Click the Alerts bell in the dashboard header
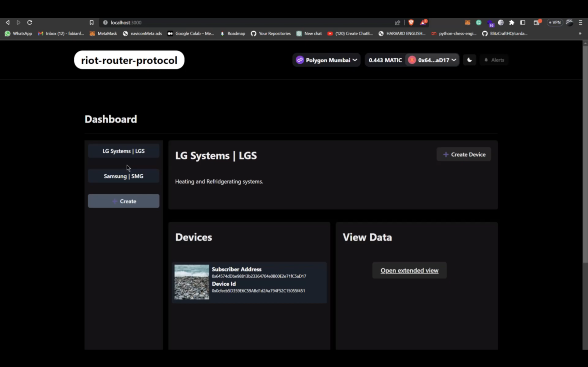The image size is (588, 367). pos(494,60)
